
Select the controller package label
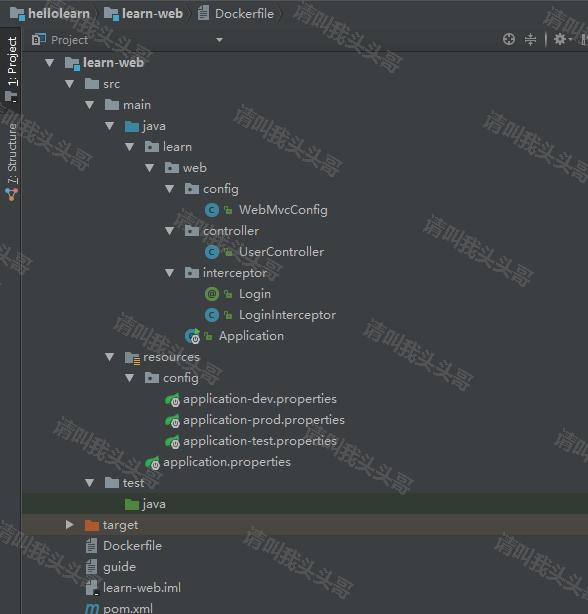tap(231, 231)
